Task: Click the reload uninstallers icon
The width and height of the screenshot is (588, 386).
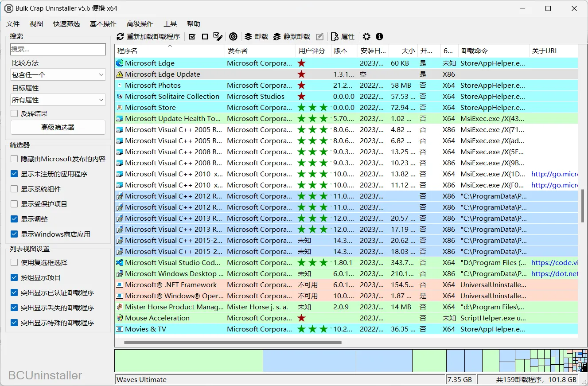Action: pyautogui.click(x=119, y=37)
